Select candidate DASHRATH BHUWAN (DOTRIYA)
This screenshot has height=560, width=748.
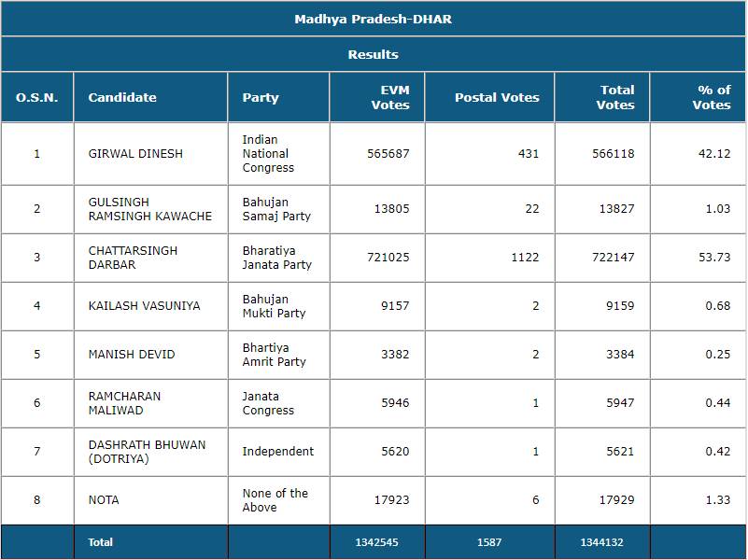click(x=147, y=452)
